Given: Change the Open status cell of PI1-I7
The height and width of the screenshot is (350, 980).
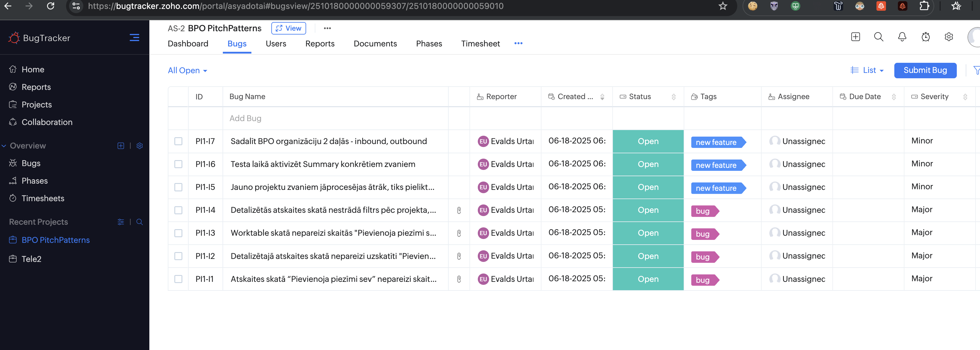Looking at the screenshot, I should coord(648,142).
